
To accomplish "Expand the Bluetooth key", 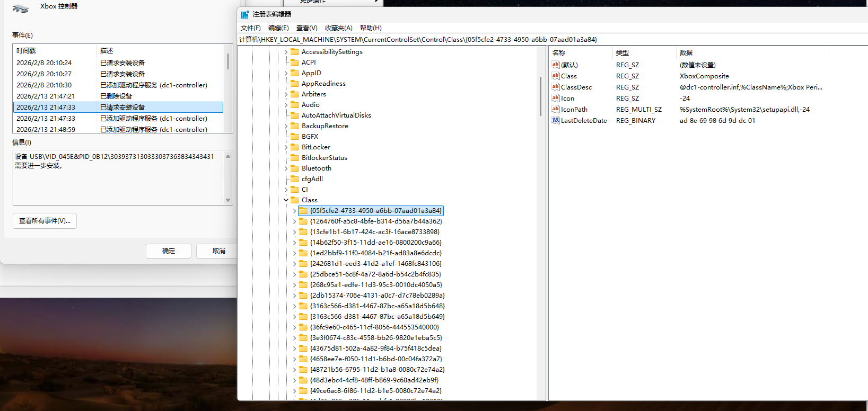I will point(286,168).
